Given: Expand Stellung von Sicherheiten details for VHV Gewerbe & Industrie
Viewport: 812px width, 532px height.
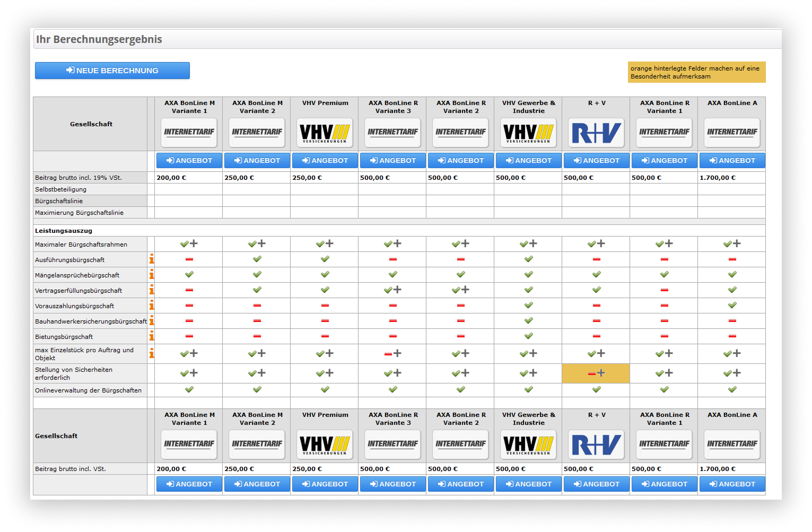Looking at the screenshot, I should [534, 373].
